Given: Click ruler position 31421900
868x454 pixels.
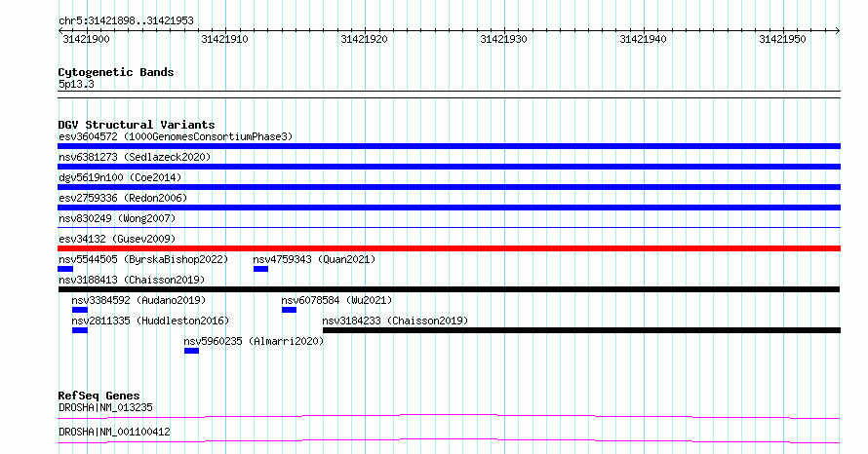Looking at the screenshot, I should (x=87, y=39).
